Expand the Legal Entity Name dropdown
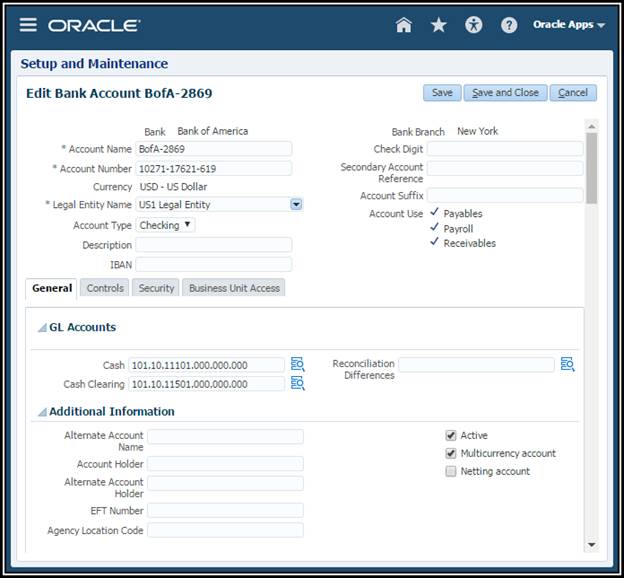The width and height of the screenshot is (624, 578). click(296, 205)
